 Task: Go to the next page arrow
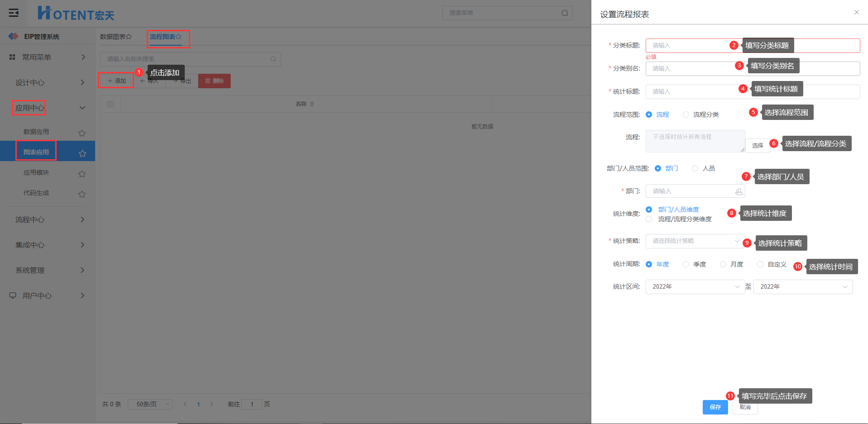(211, 404)
